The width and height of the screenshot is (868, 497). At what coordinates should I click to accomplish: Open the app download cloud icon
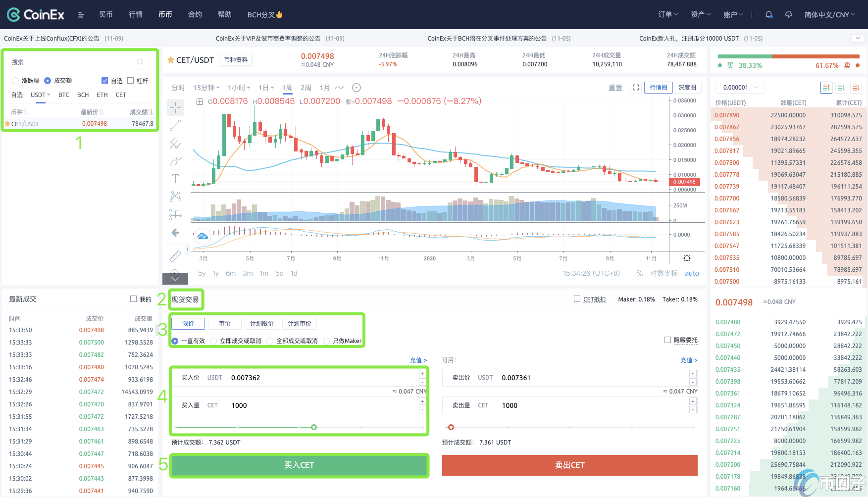pyautogui.click(x=789, y=15)
